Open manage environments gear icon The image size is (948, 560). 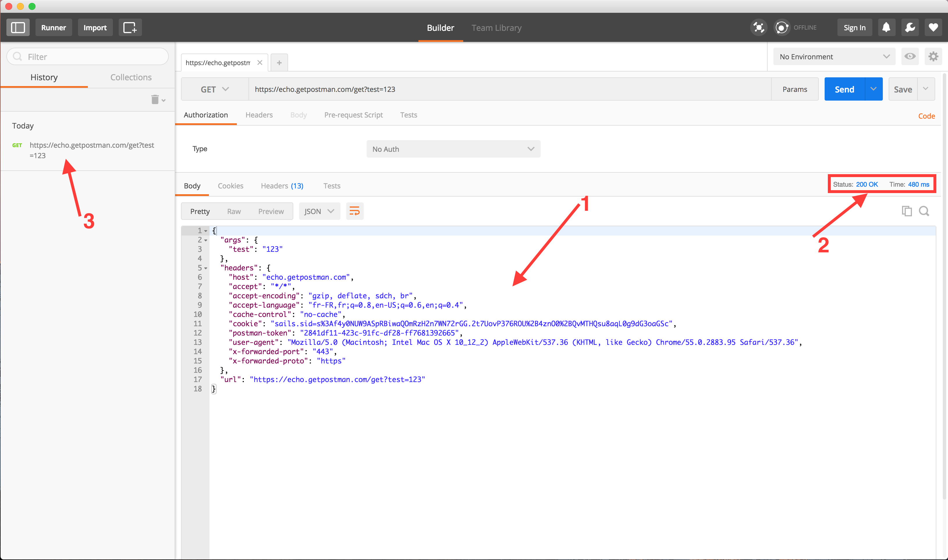point(933,57)
